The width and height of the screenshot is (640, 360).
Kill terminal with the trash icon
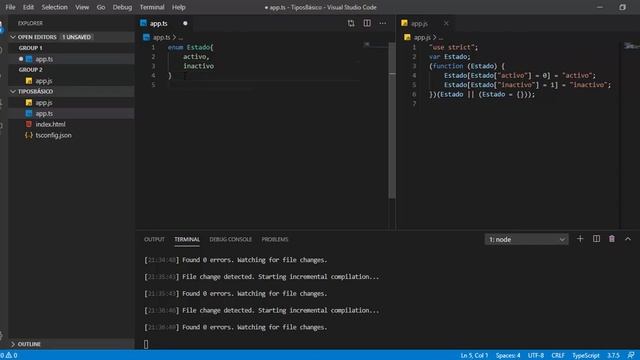pyautogui.click(x=612, y=239)
